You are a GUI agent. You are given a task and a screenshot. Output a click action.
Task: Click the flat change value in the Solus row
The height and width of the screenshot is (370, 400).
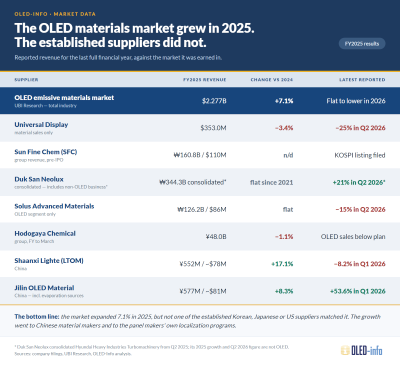pos(288,210)
